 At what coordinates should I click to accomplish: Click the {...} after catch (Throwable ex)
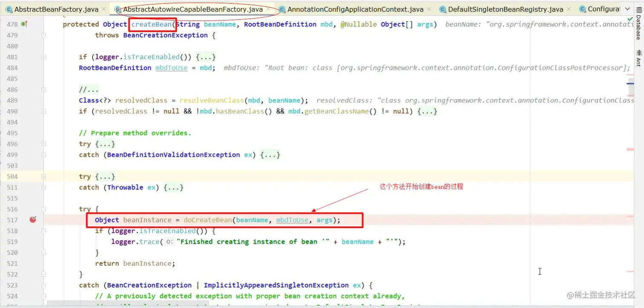tap(173, 187)
